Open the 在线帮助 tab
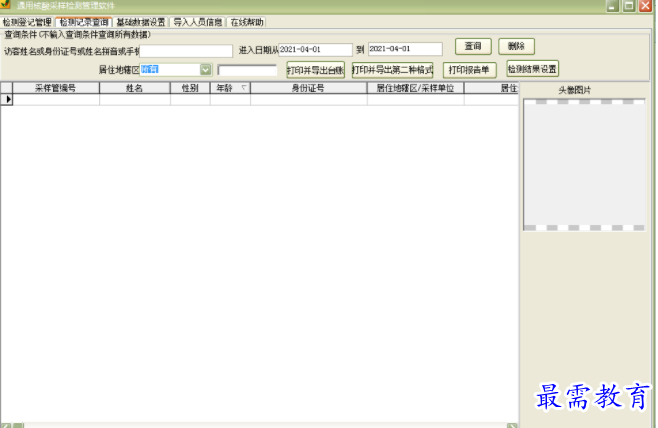 pos(247,22)
